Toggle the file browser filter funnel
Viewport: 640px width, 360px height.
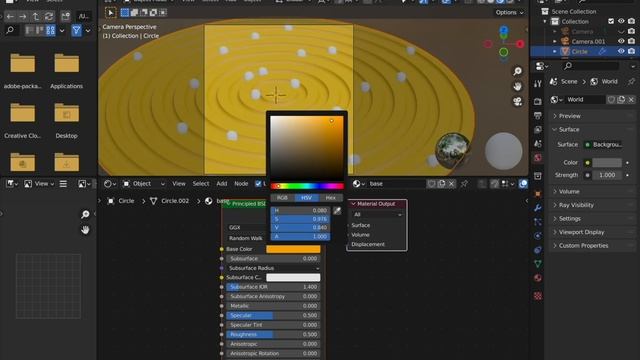point(76,30)
